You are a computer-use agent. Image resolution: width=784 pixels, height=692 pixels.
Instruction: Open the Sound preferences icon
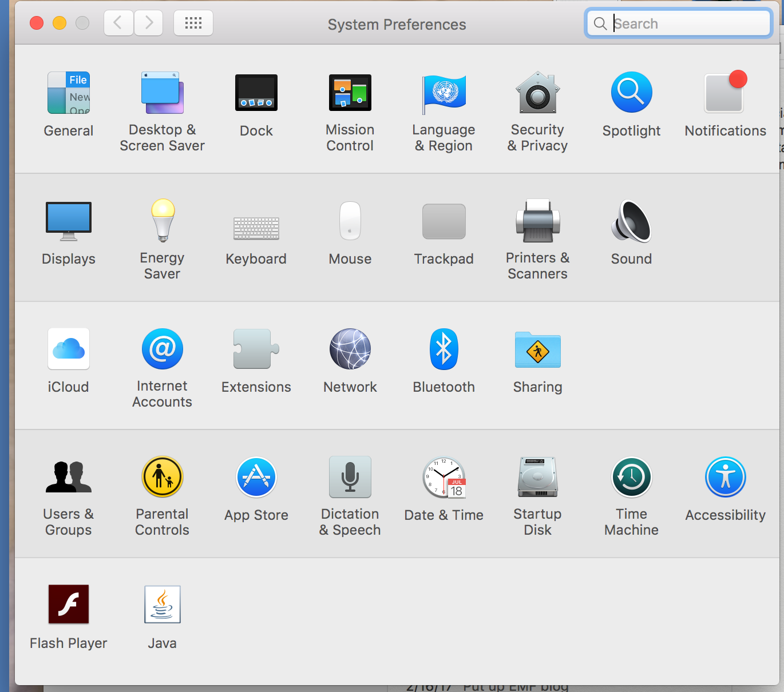[x=632, y=221]
